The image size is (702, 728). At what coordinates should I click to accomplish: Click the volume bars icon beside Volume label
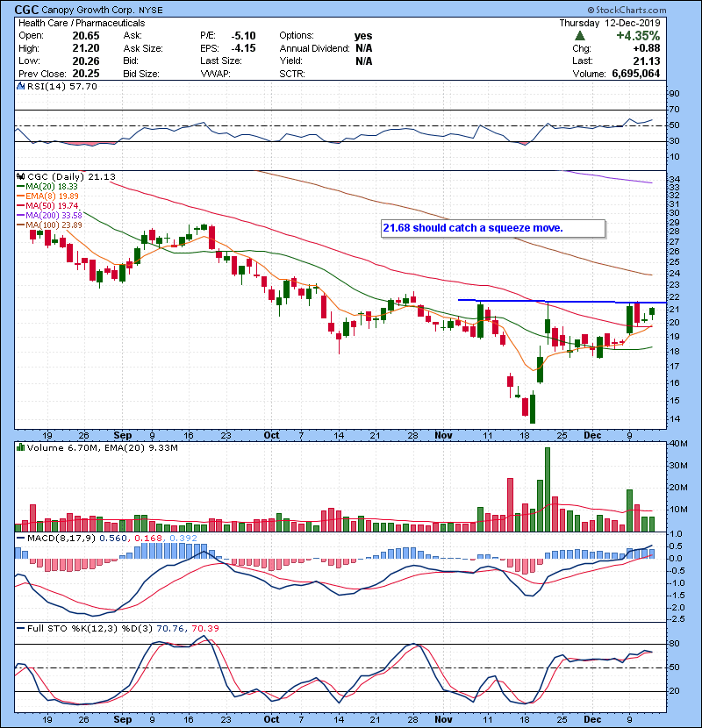pos(20,447)
